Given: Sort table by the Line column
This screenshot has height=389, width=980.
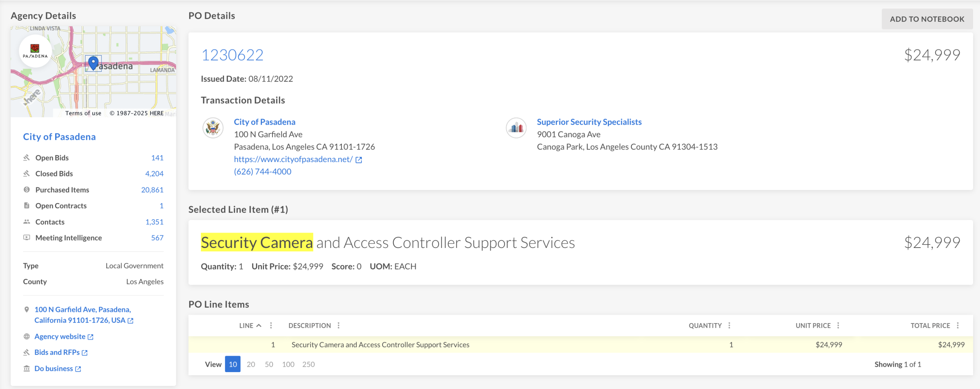Looking at the screenshot, I should [246, 325].
